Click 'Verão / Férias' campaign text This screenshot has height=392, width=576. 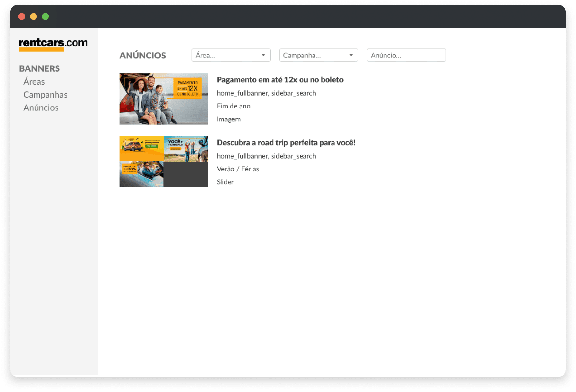238,169
